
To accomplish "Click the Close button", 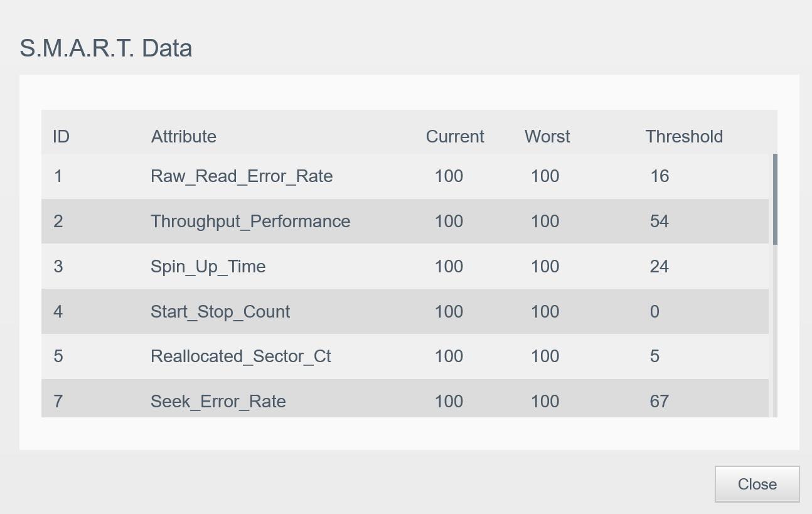I will click(757, 484).
